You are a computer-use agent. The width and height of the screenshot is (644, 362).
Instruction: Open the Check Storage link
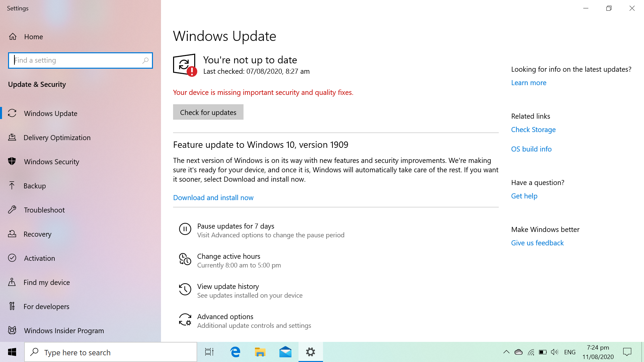tap(533, 130)
